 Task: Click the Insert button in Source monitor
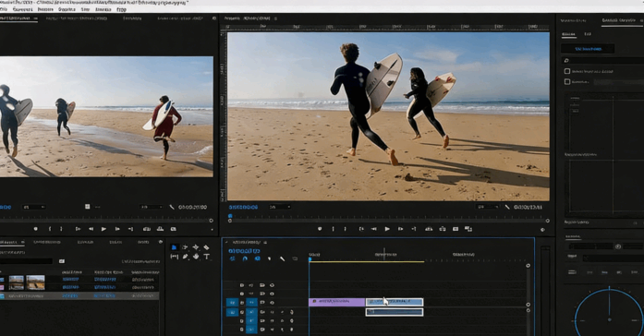[x=147, y=229]
